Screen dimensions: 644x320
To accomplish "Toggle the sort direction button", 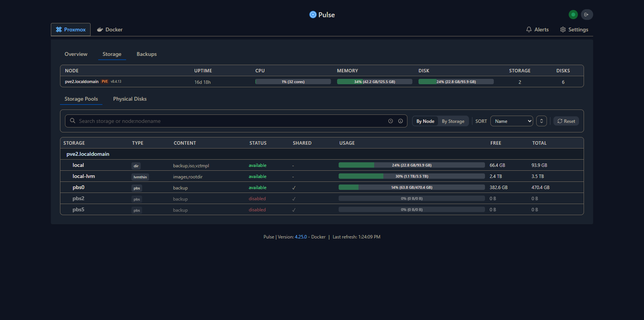I will coord(541,121).
